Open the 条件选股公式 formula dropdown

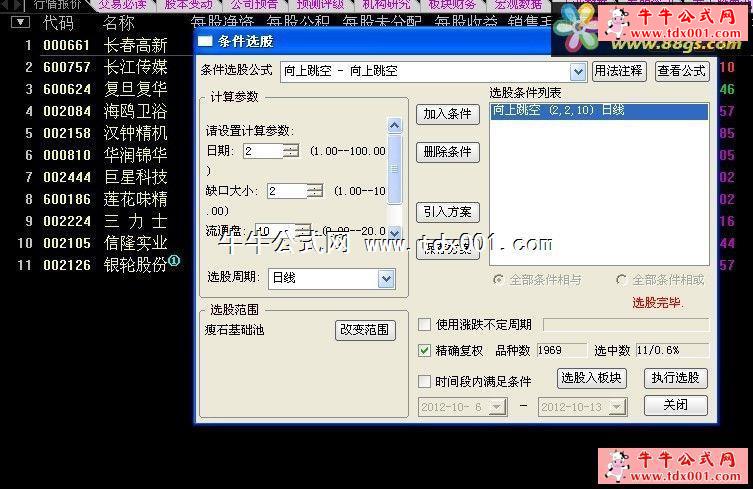(578, 72)
